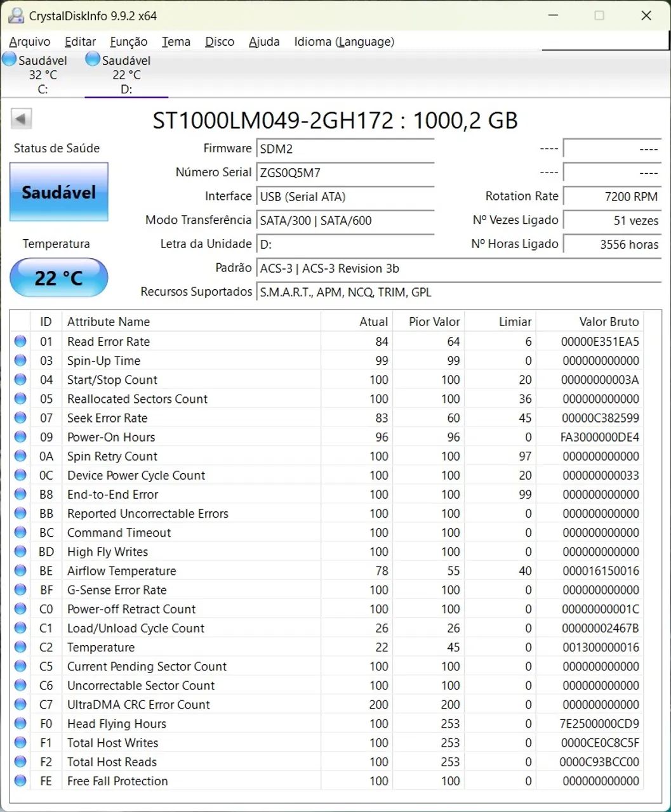Click the status orb for Spin Retry Count
This screenshot has height=812, width=671.
point(20,455)
